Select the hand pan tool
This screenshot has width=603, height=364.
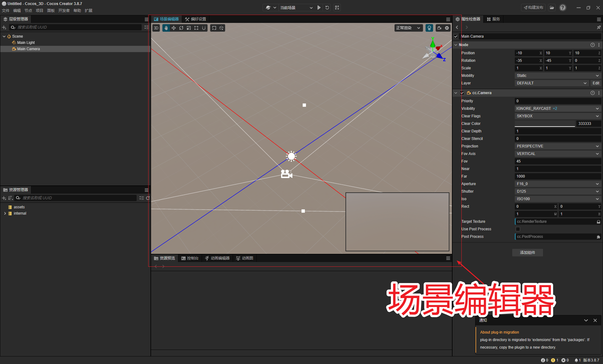click(166, 28)
